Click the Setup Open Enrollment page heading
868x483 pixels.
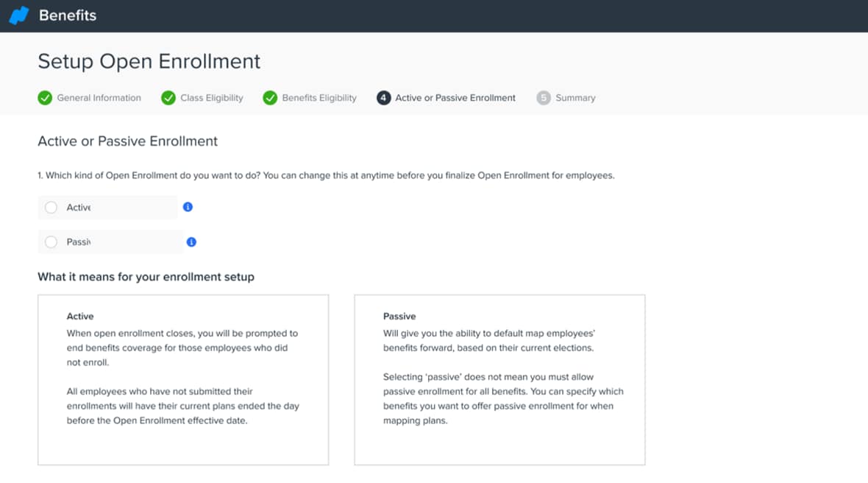[x=149, y=61]
